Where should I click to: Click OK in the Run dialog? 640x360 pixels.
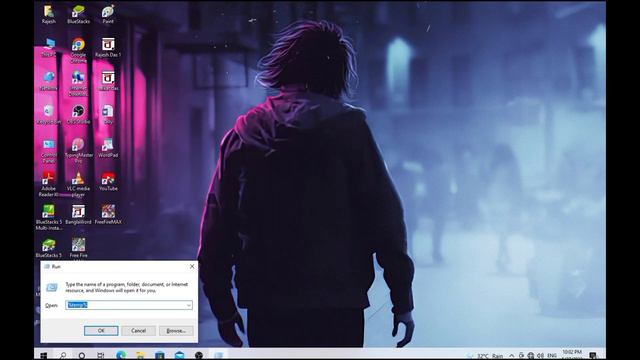point(101,331)
